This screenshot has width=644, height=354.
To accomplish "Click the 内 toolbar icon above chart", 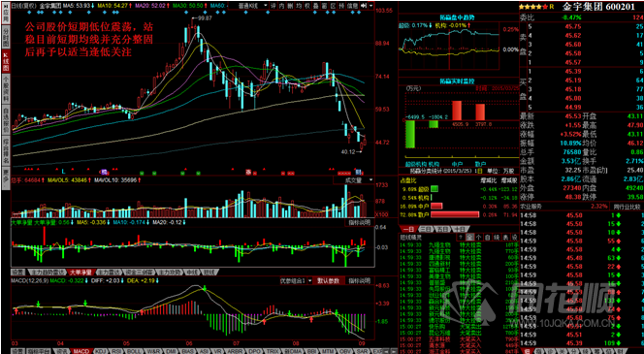I will (281, 6).
